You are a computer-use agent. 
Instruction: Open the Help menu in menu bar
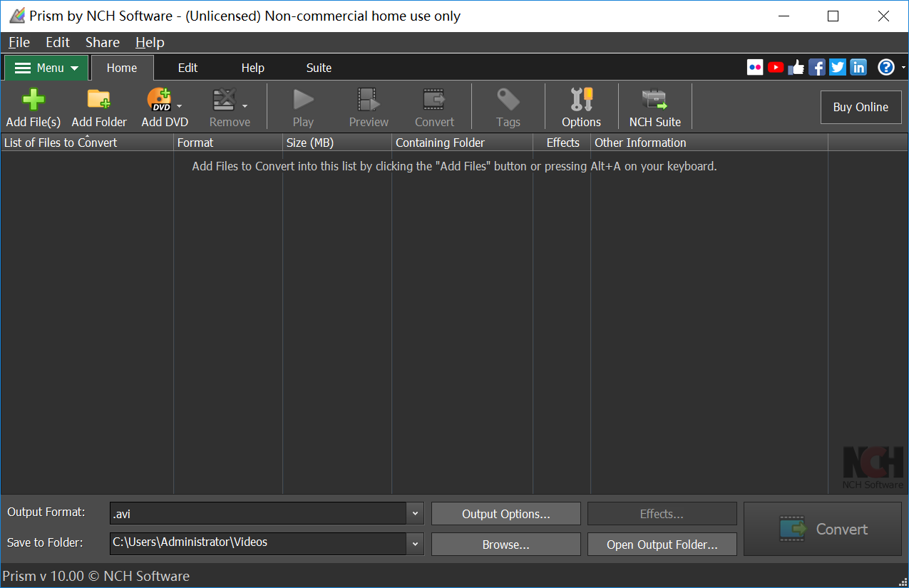[x=150, y=42]
